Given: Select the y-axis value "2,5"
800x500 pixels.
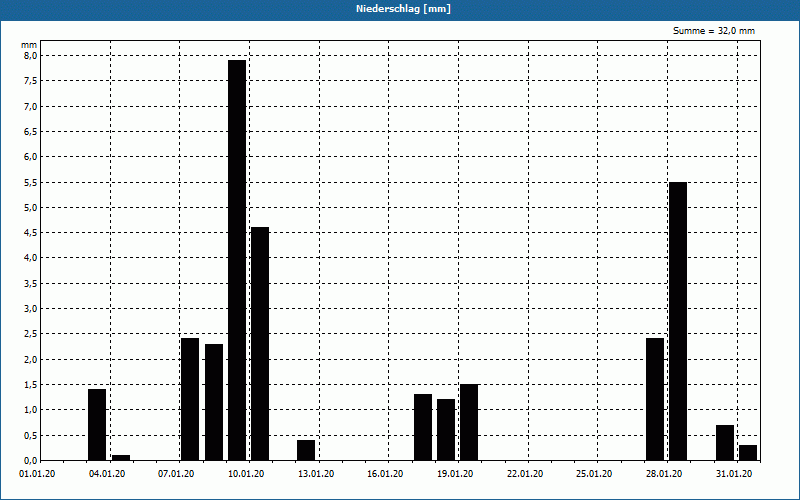Looking at the screenshot, I should tap(31, 334).
